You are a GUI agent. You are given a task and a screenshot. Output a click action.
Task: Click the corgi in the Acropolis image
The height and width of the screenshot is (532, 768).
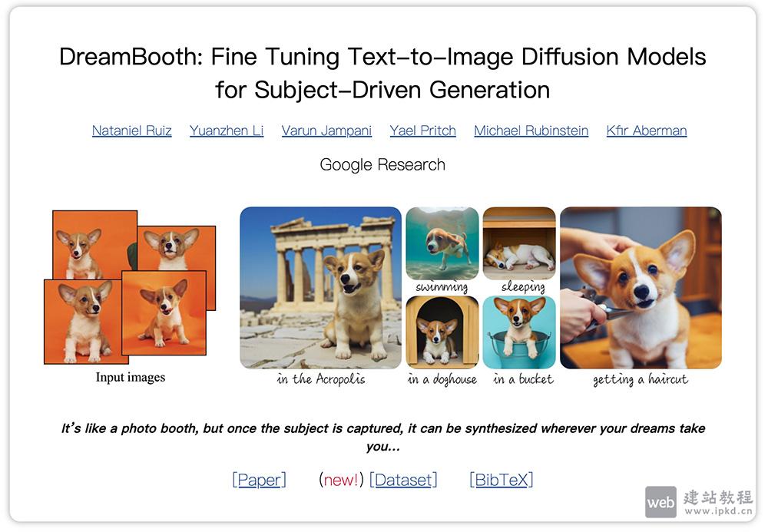point(320,288)
